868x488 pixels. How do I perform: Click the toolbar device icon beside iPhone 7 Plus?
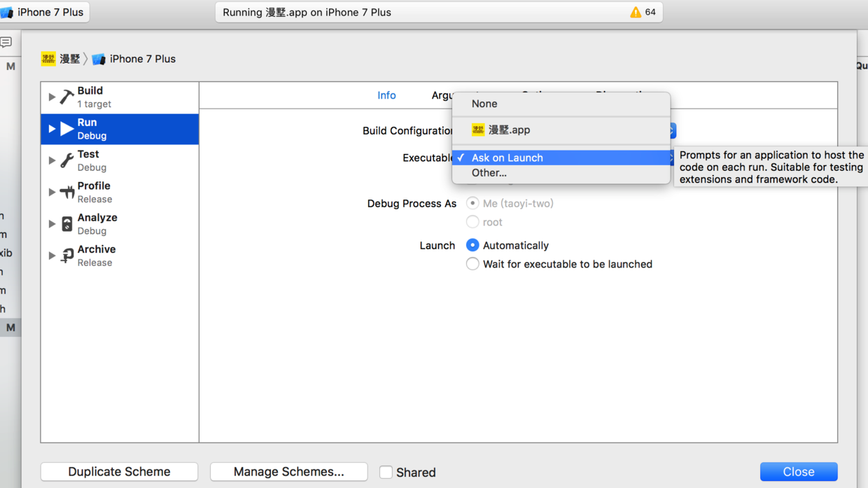(7, 12)
